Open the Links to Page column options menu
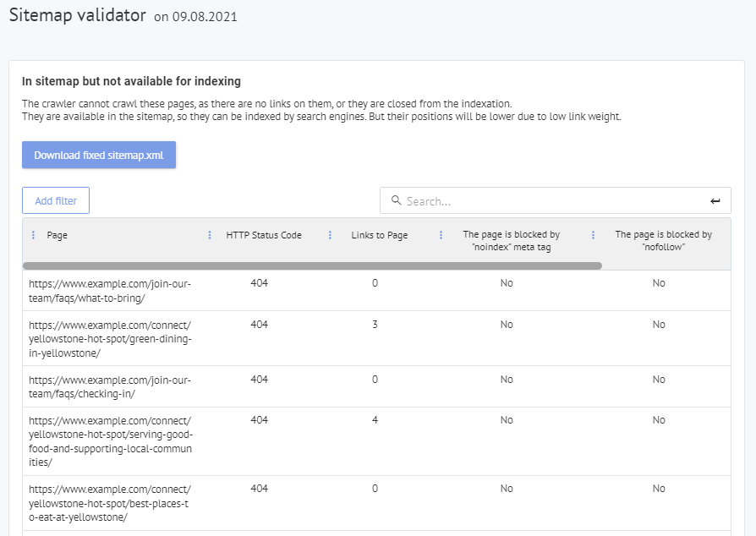 330,235
